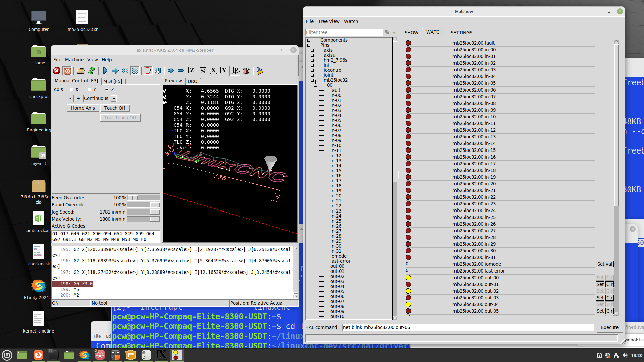Click Set val for iomode
Image resolution: width=644 pixels, height=362 pixels.
click(605, 264)
